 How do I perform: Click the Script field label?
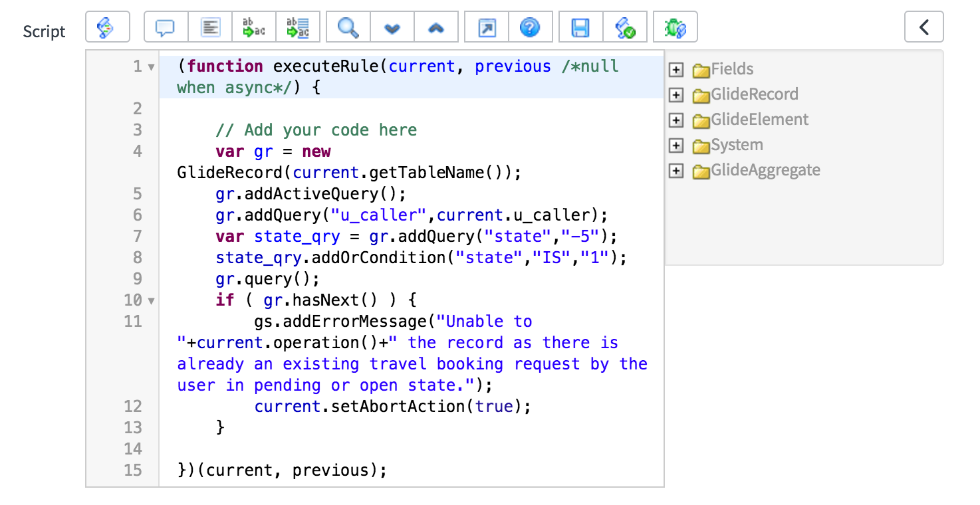point(45,31)
